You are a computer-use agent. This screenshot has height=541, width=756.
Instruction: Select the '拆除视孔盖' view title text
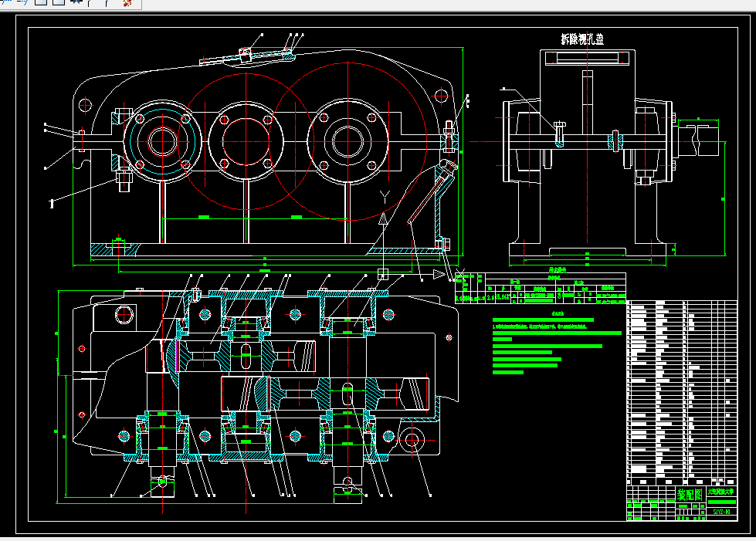pyautogui.click(x=582, y=39)
